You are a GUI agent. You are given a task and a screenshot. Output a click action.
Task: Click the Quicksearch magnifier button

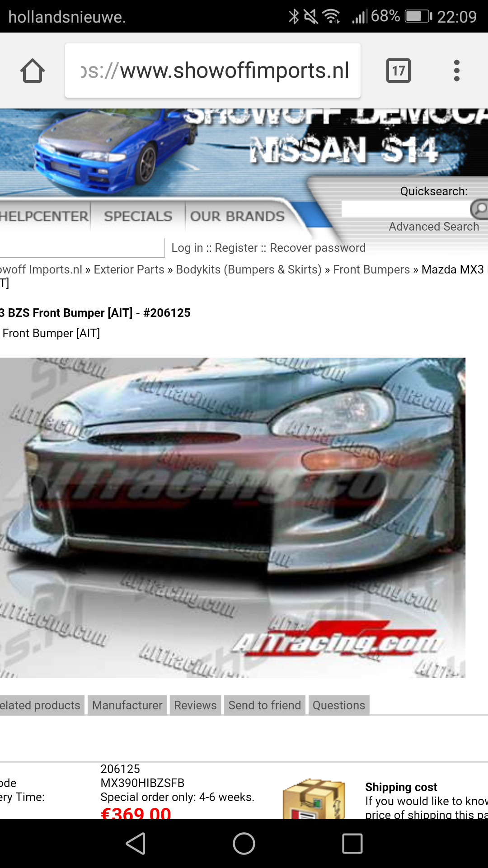click(x=479, y=209)
